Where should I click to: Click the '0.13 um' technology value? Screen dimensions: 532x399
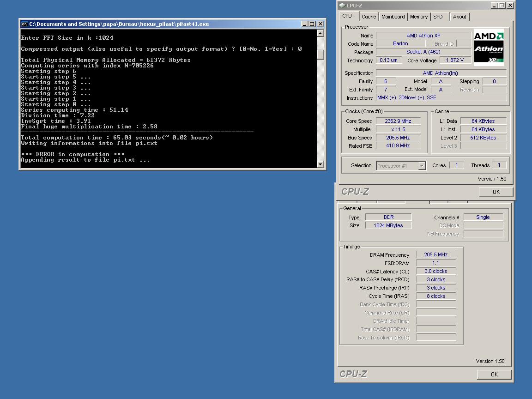coord(388,60)
